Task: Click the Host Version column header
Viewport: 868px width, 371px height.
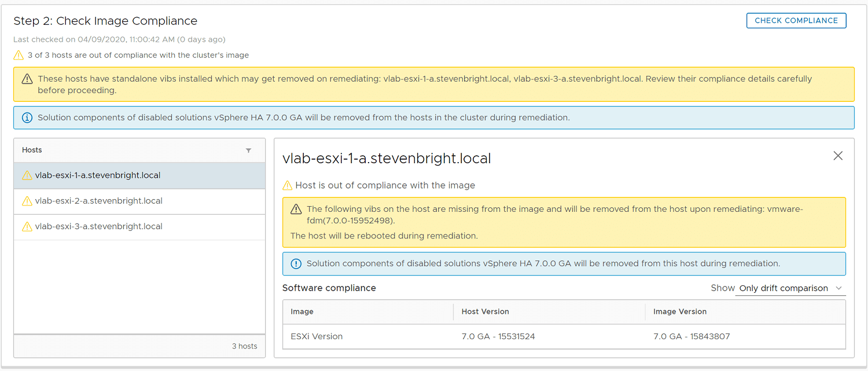Action: pos(485,311)
